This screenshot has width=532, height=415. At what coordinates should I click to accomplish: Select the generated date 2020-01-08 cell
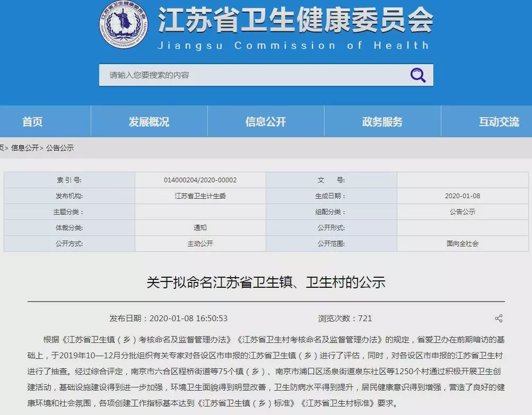tap(463, 196)
